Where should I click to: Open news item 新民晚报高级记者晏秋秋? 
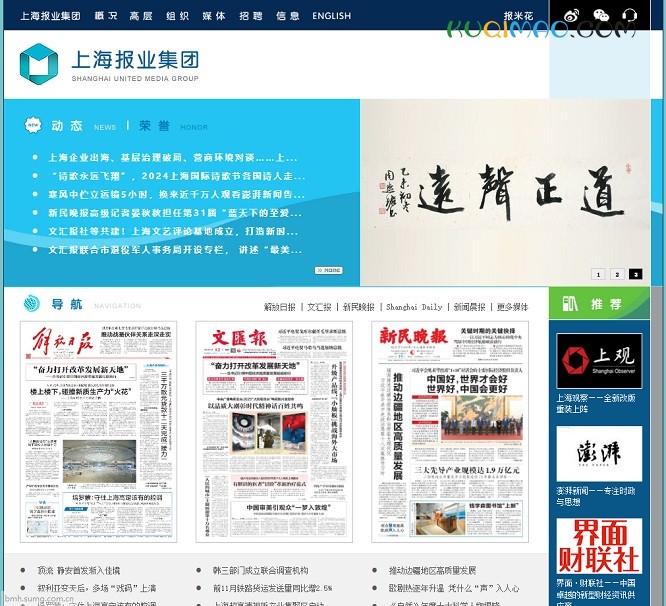(175, 213)
